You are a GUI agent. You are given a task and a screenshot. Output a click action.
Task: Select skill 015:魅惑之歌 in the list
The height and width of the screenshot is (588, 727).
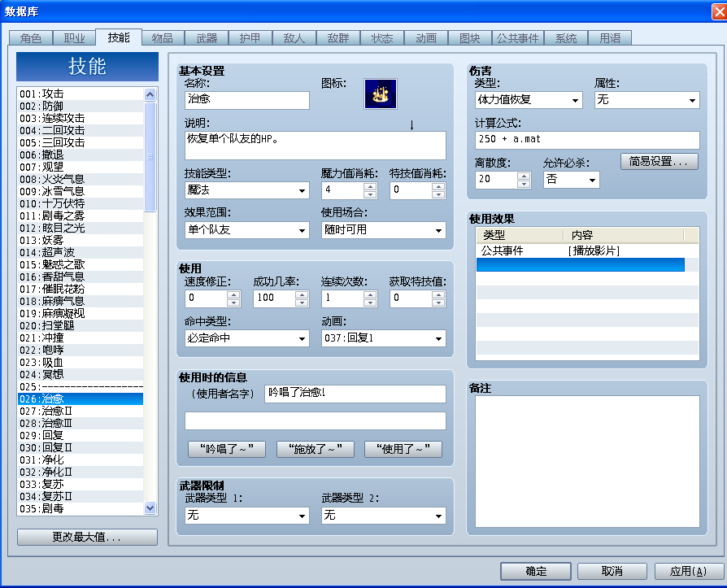point(81,265)
